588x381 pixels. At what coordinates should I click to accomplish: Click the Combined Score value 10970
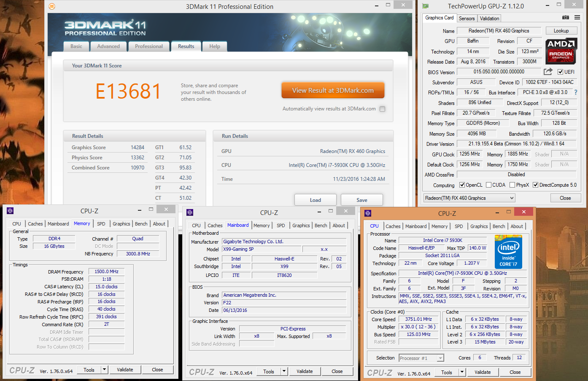tap(137, 168)
